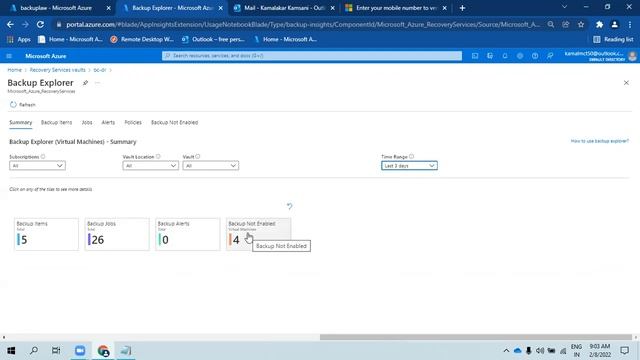Switch to Mail Kamalakar Kamsani tab
The image size is (640, 360).
[x=284, y=8]
